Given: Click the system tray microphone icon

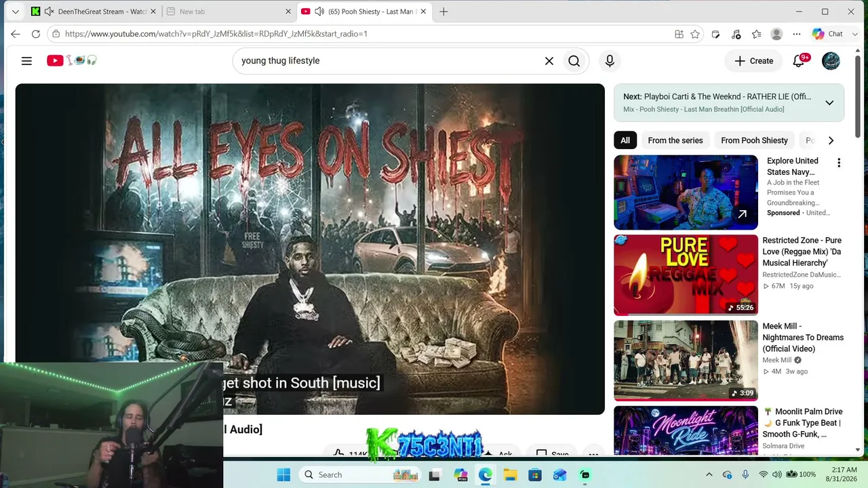Looking at the screenshot, I should point(745,474).
